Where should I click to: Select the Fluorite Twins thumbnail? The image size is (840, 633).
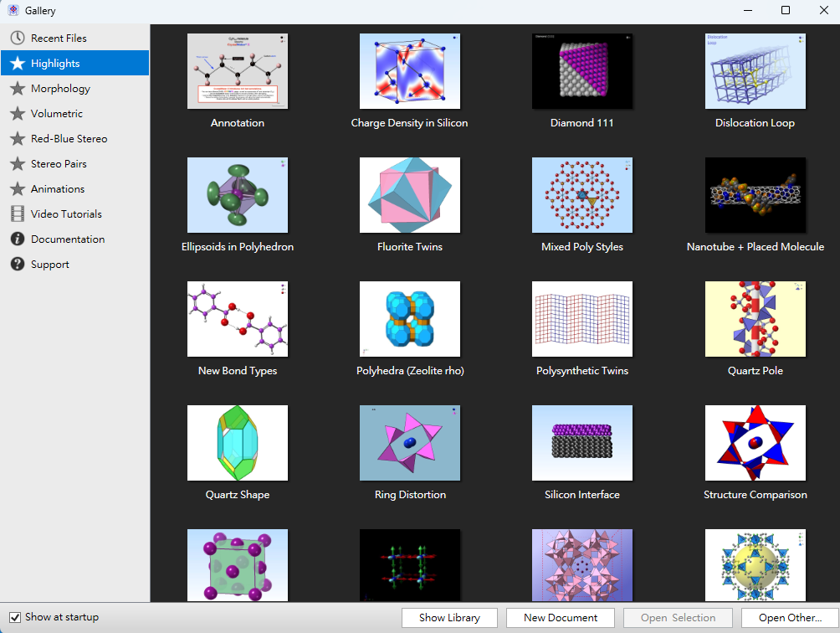(x=410, y=195)
